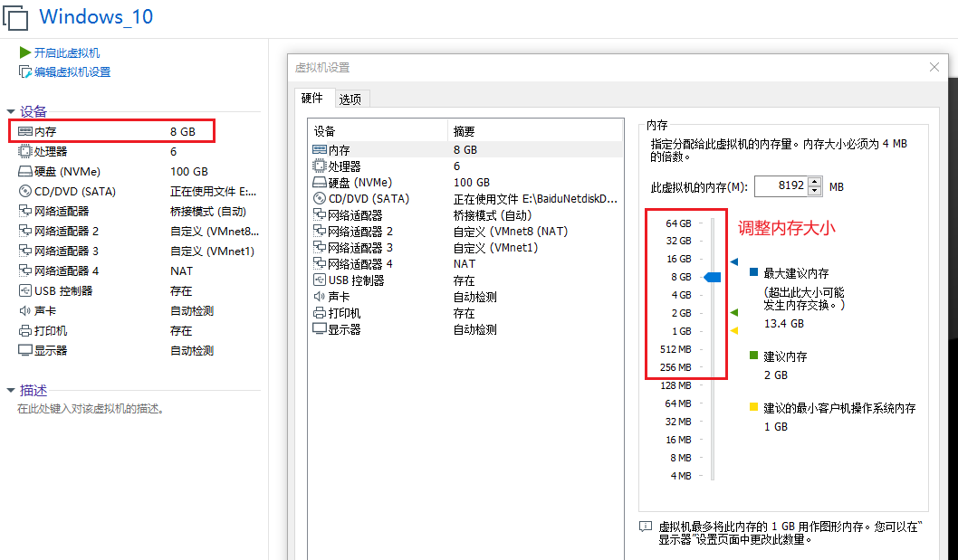Click 100 GB hard disk value in sidebar

coord(188,172)
